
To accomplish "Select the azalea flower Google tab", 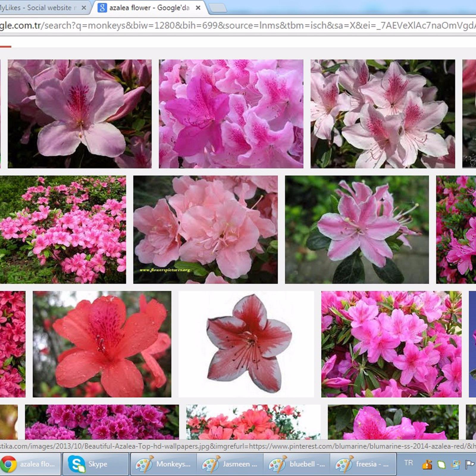I will (149, 8).
